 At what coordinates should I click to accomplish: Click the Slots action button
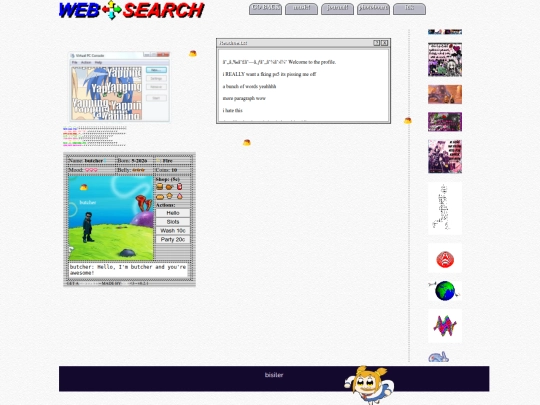click(x=173, y=222)
